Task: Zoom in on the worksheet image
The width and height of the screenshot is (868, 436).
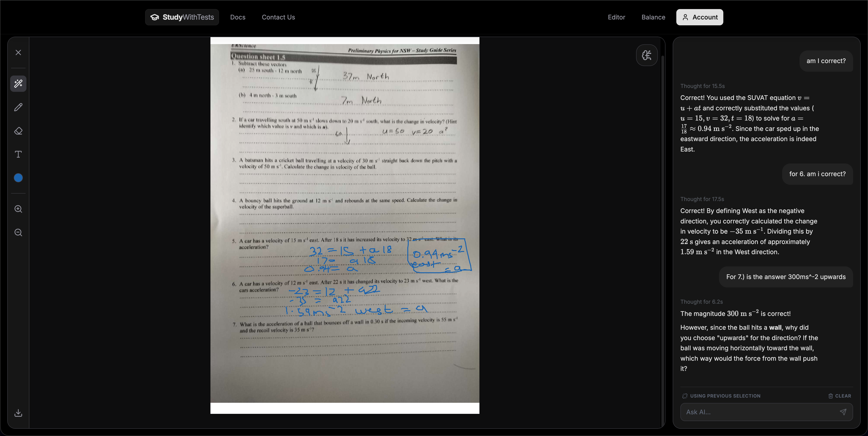Action: [18, 209]
